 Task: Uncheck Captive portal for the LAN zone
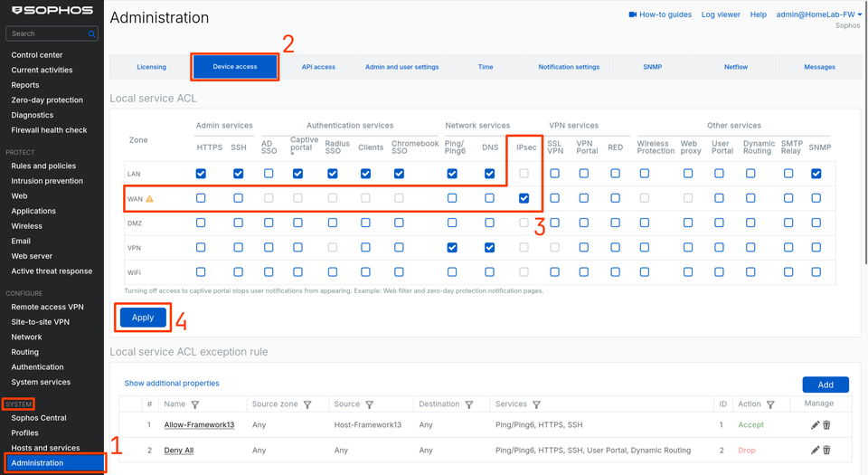(297, 174)
